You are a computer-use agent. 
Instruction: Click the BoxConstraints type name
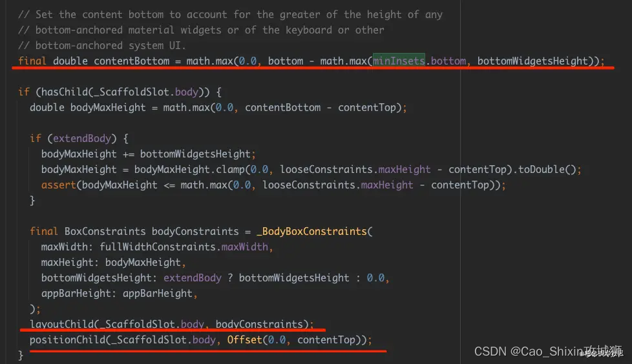[105, 231]
